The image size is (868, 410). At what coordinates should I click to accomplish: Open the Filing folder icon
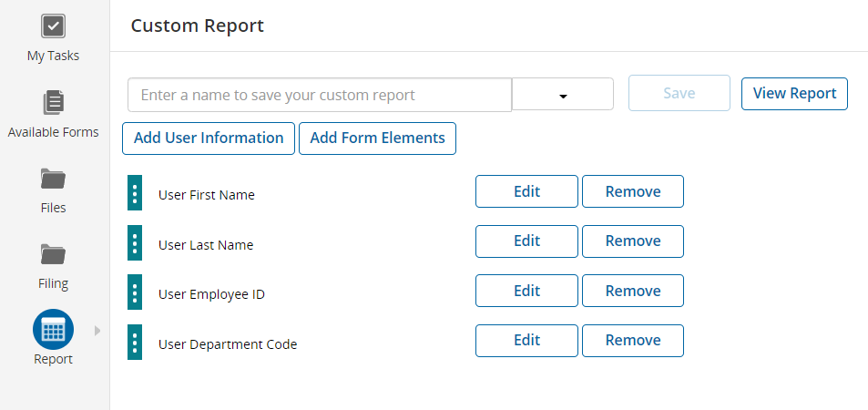click(x=53, y=253)
